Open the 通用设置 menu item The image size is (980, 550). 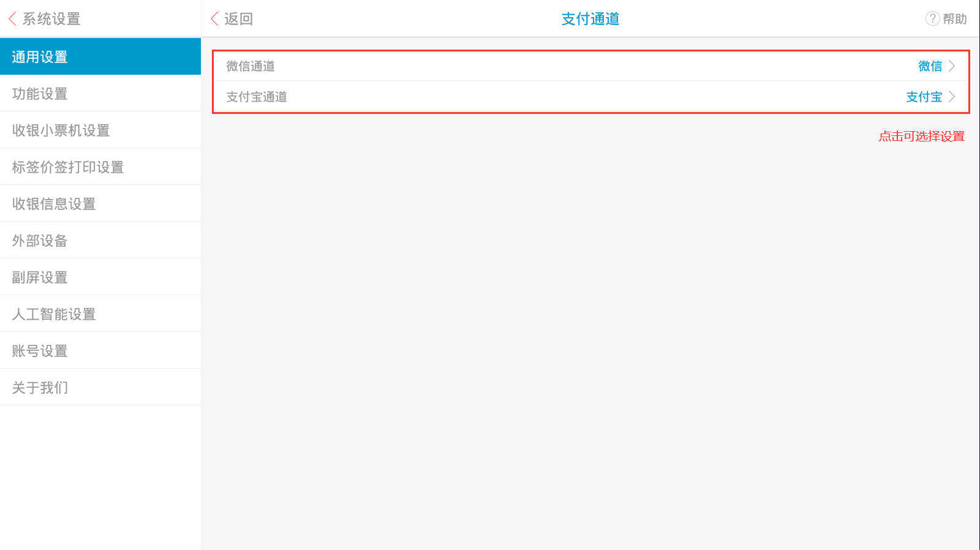click(100, 56)
